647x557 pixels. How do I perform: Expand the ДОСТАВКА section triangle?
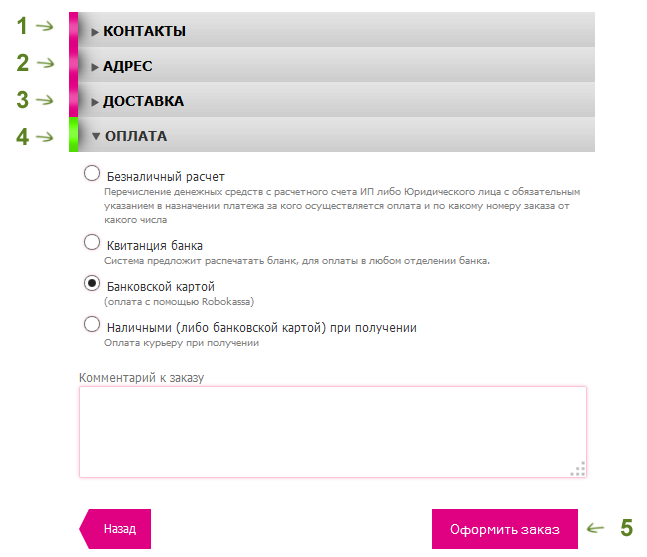95,102
